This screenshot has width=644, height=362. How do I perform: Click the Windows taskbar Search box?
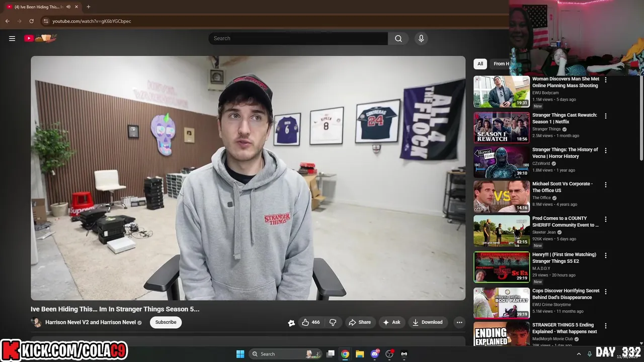pyautogui.click(x=286, y=354)
